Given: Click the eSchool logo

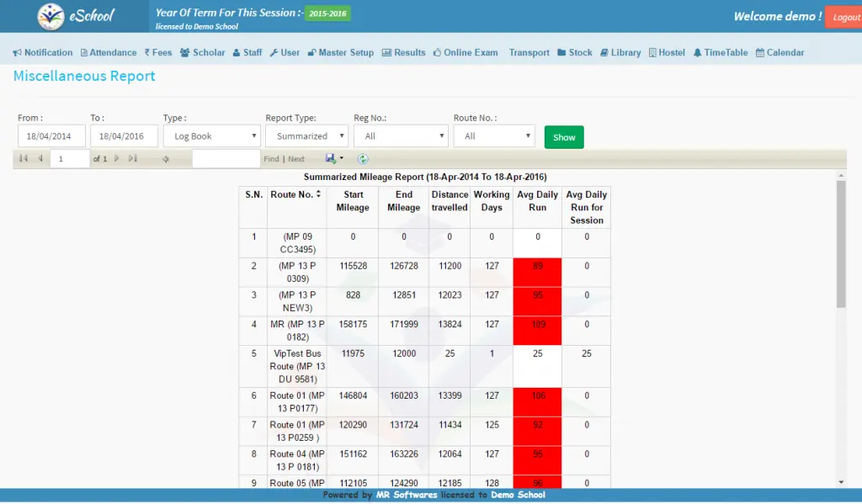Looking at the screenshot, I should click(x=77, y=16).
